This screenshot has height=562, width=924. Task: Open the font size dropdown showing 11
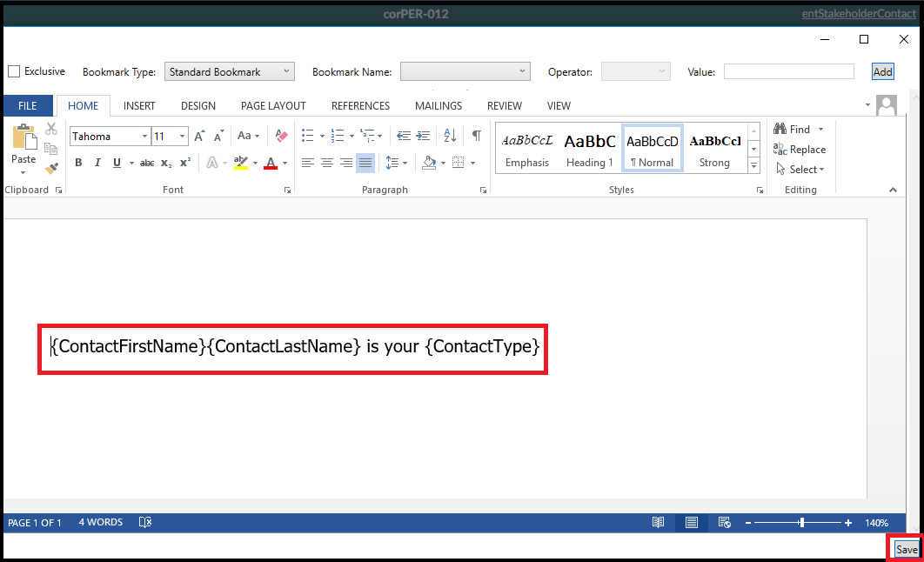click(182, 136)
